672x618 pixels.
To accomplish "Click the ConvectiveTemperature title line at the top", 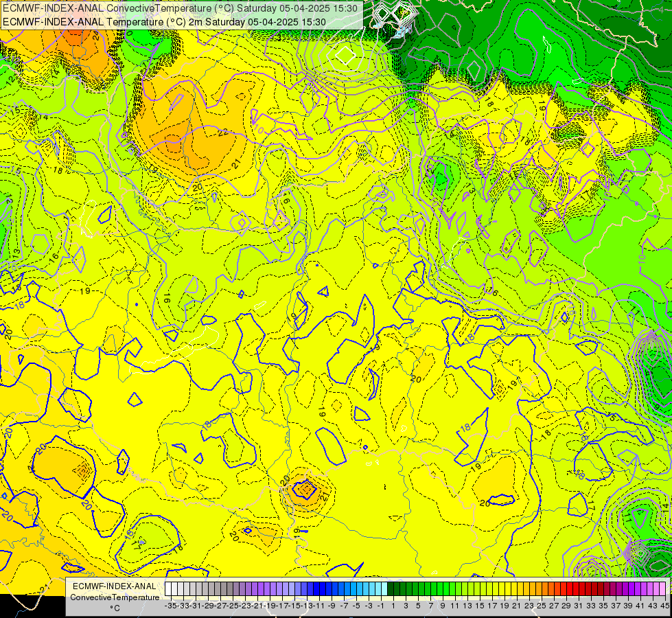I will point(181,8).
